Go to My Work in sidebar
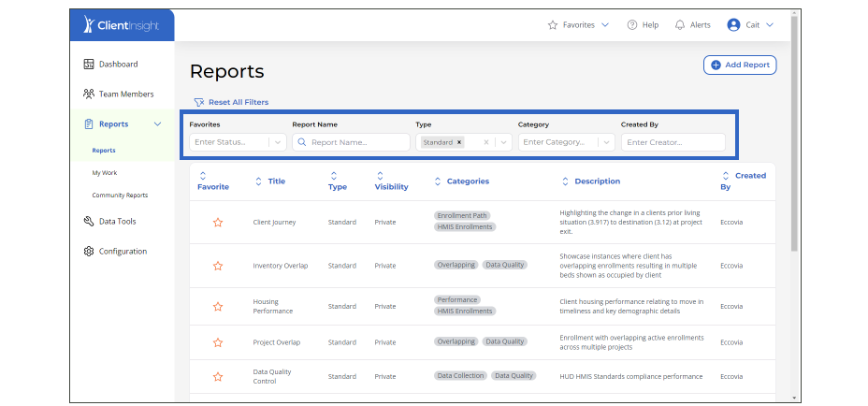This screenshot has height=406, width=868. [x=105, y=173]
